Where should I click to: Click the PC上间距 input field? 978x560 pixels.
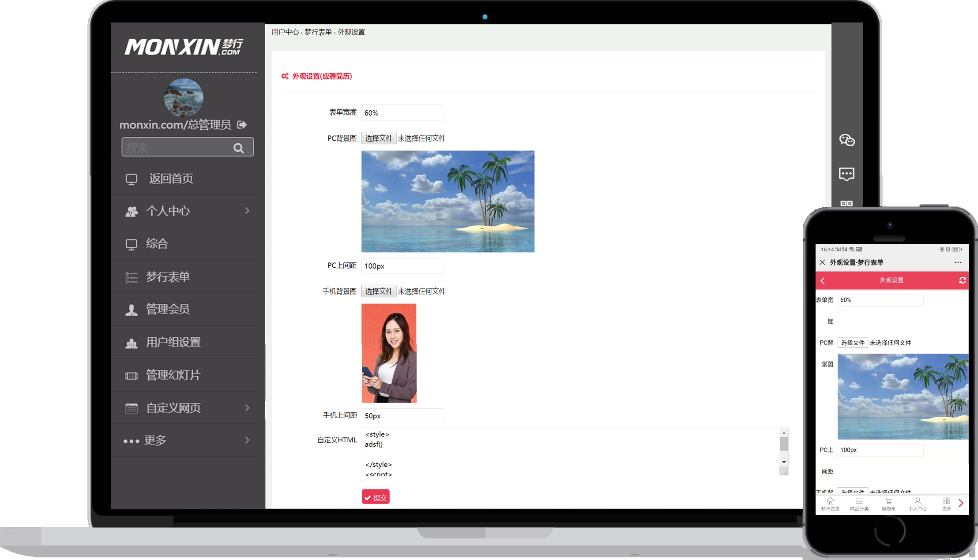[402, 266]
